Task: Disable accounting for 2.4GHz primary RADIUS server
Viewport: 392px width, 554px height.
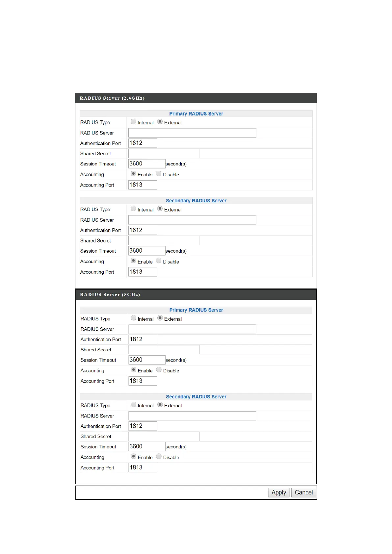Action: coord(159,174)
